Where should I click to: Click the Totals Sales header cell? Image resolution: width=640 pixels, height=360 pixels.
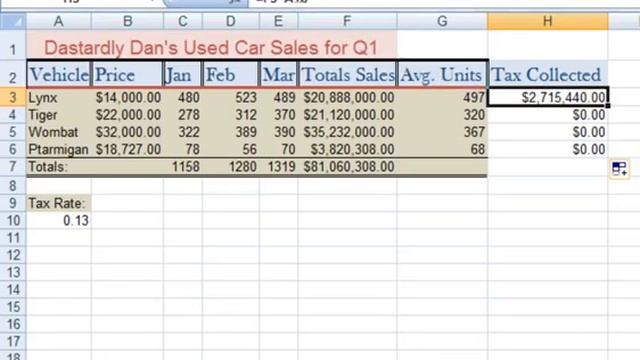pyautogui.click(x=347, y=74)
